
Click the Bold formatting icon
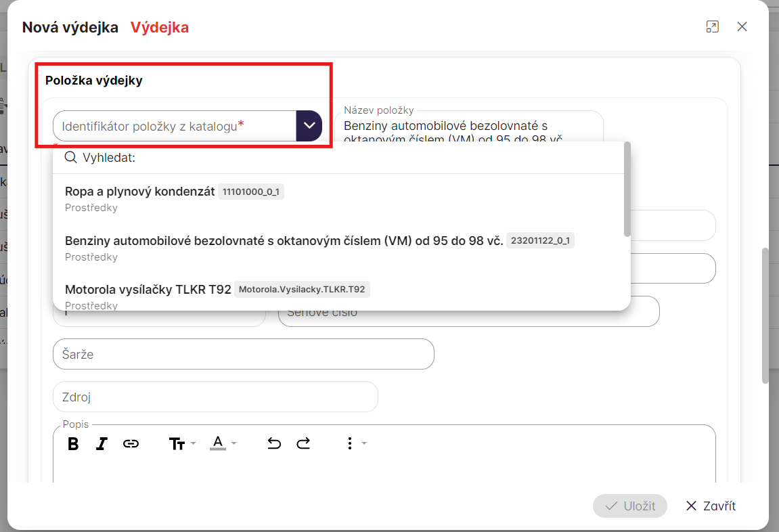[x=74, y=444]
